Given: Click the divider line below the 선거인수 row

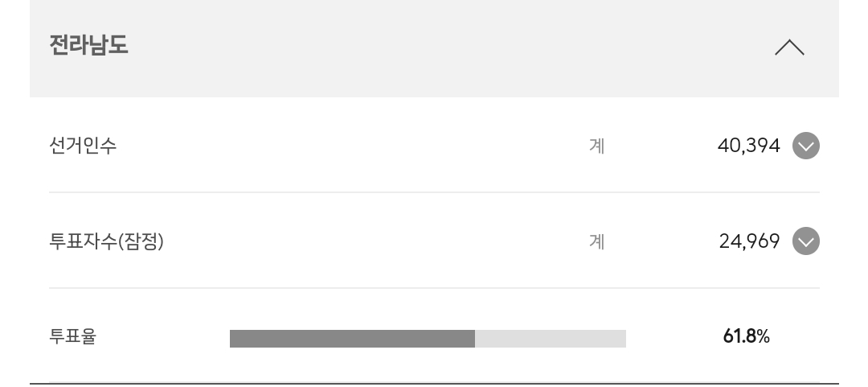Looking at the screenshot, I should (434, 192).
